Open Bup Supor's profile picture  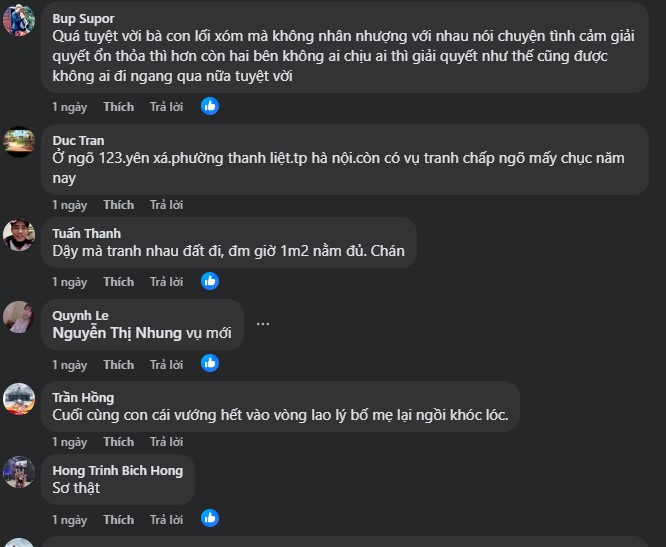(x=19, y=19)
